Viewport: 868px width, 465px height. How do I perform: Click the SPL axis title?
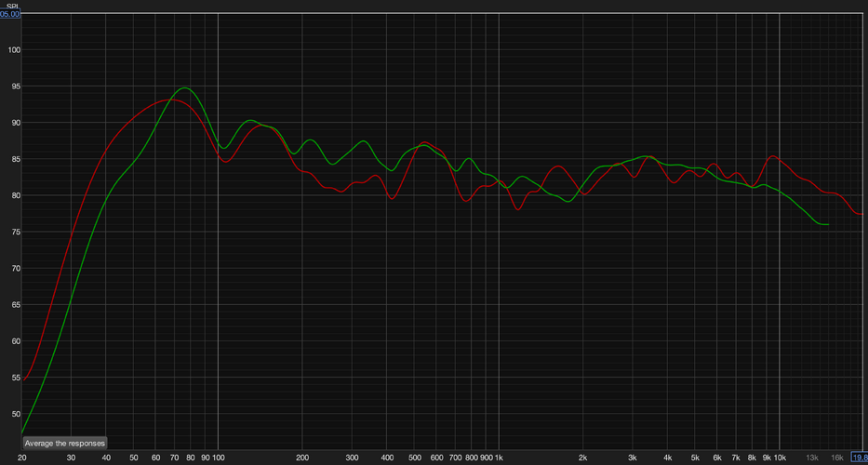click(12, 7)
